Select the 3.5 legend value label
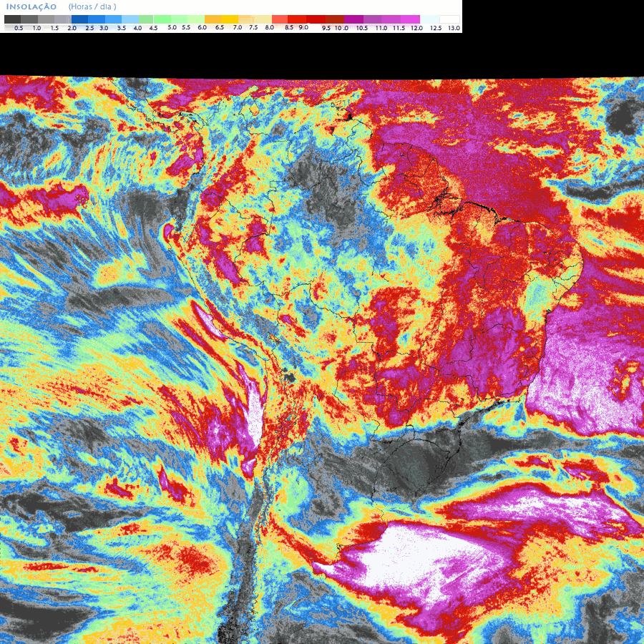The image size is (644, 644). (x=122, y=28)
